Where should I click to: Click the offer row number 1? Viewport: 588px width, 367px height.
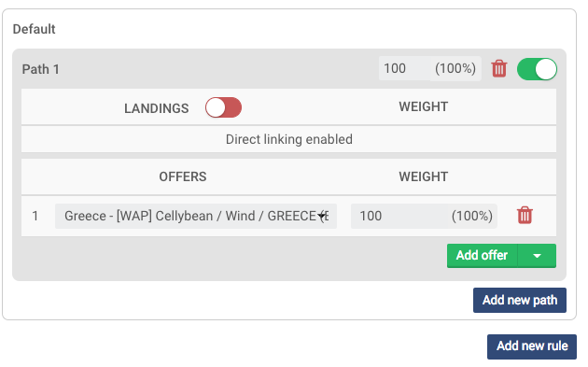click(x=35, y=216)
